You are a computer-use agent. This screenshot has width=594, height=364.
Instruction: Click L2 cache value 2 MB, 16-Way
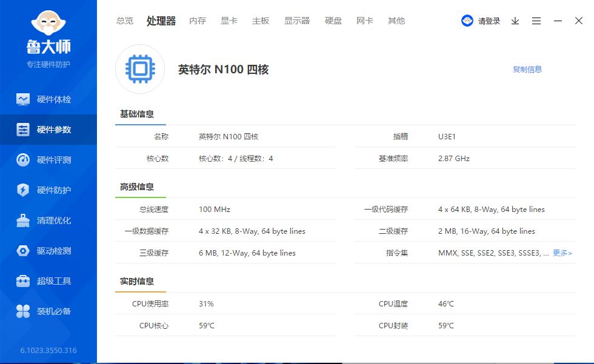point(486,231)
